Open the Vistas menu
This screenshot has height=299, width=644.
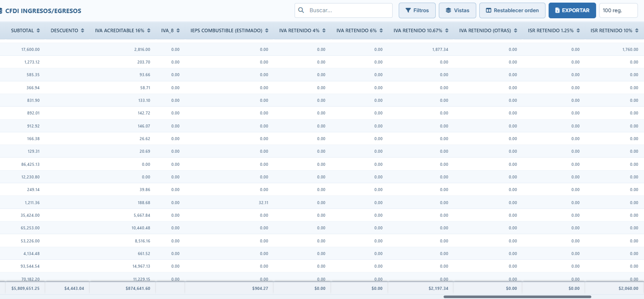tap(458, 10)
